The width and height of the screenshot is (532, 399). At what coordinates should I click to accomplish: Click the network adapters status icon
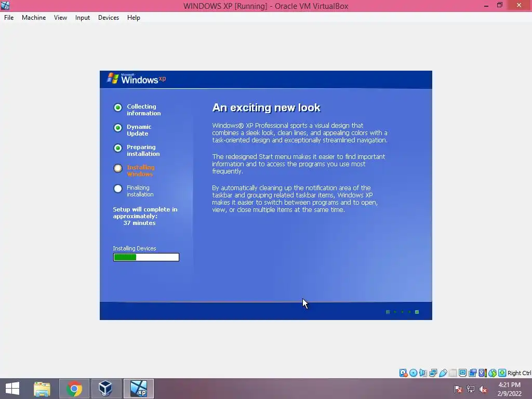click(x=433, y=373)
